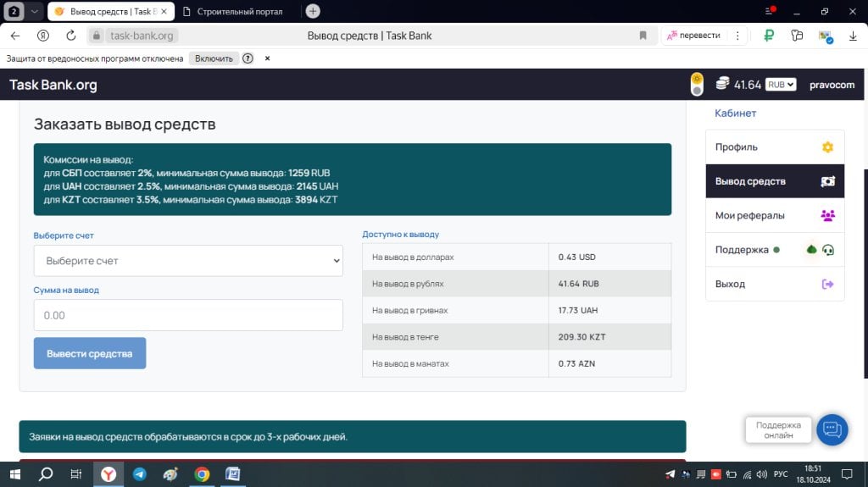Click the address bar 'task-bank.org'
Screen dimensions: 868x487
[142, 36]
